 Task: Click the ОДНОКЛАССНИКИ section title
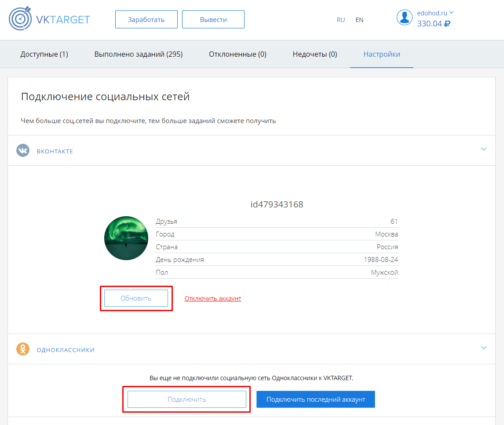click(x=66, y=350)
